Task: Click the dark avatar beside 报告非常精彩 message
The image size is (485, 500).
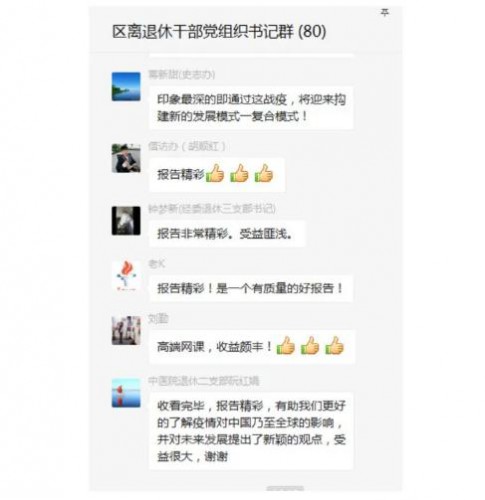Action: click(126, 221)
